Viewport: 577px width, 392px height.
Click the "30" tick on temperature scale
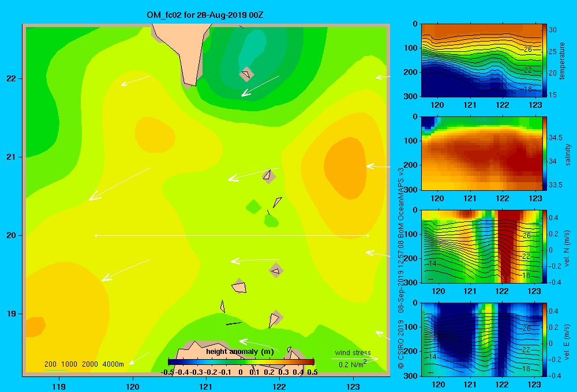pyautogui.click(x=552, y=30)
